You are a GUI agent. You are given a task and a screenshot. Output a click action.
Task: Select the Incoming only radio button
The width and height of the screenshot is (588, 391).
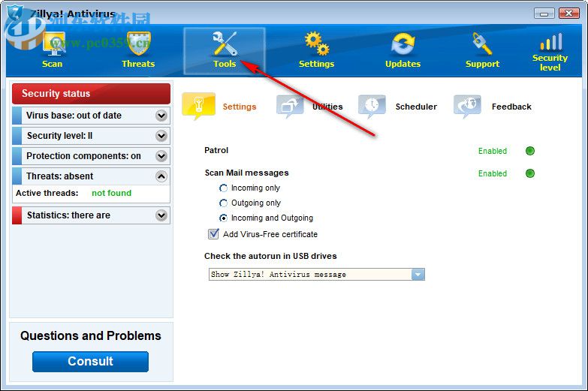223,188
